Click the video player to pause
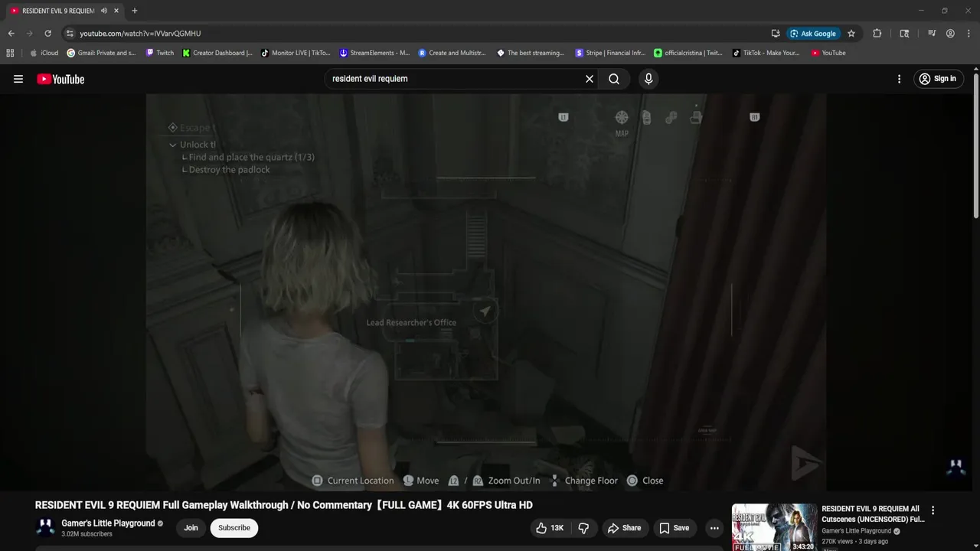The image size is (980, 551). pos(486,292)
